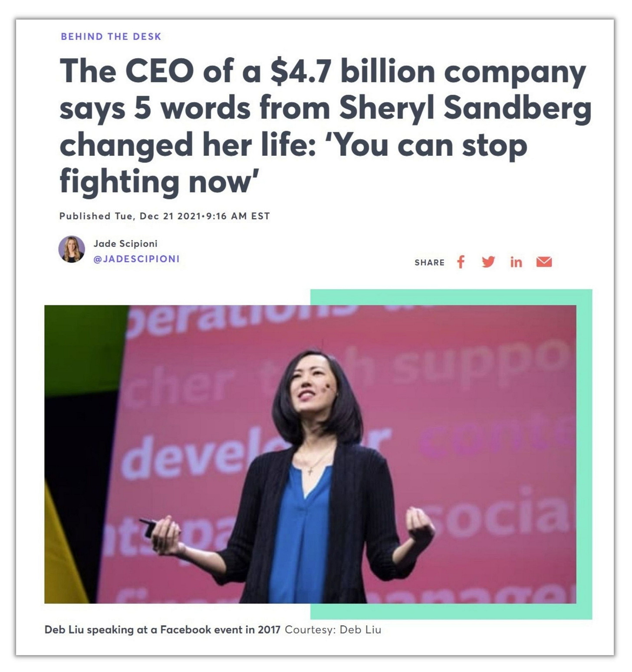Share the article by email envelope icon
Screen dimensions: 632x672
point(544,262)
